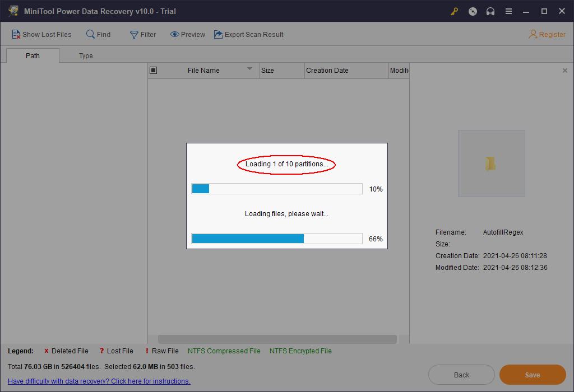Maximize the MiniTool window
This screenshot has height=392, width=574.
click(x=544, y=11)
